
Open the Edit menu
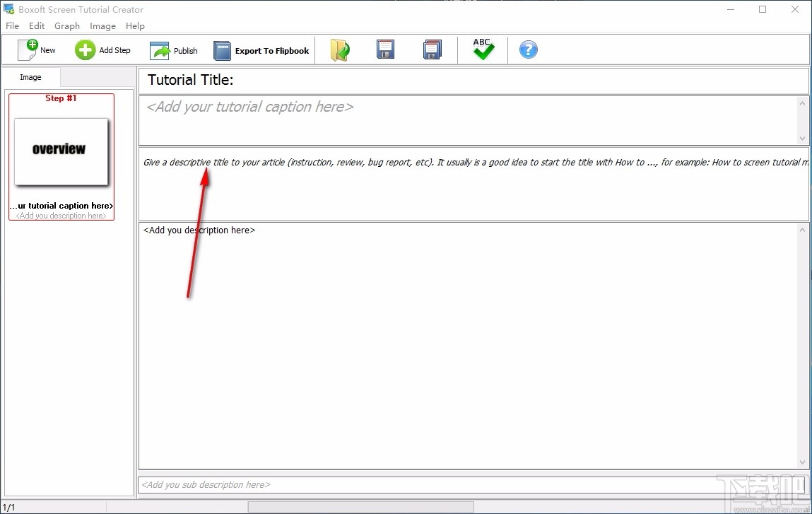(x=37, y=25)
